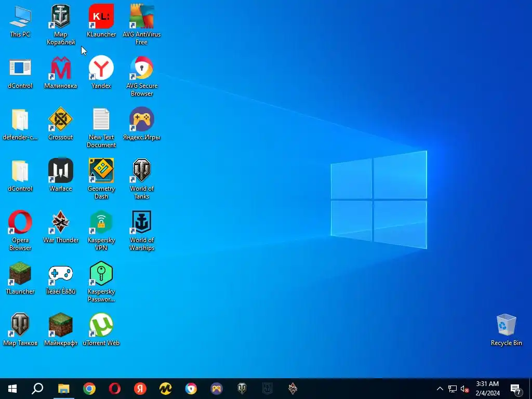Launch World of Tanks from the taskbar
This screenshot has height=399, width=532.
242,389
